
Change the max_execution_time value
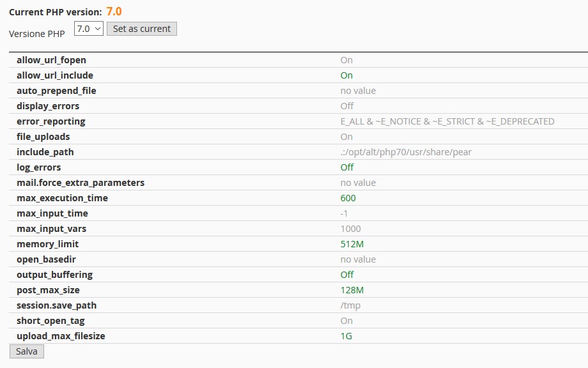pyautogui.click(x=348, y=197)
